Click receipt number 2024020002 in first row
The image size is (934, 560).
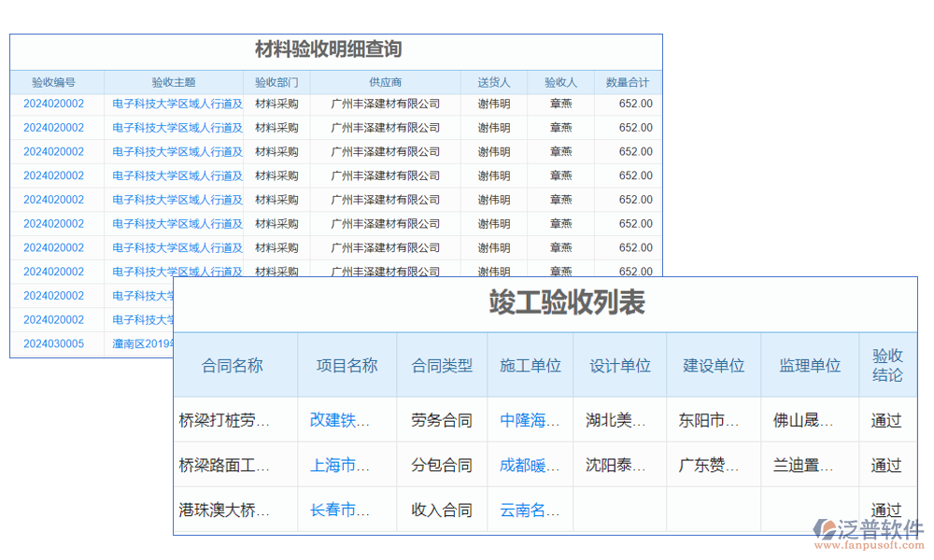tap(53, 104)
